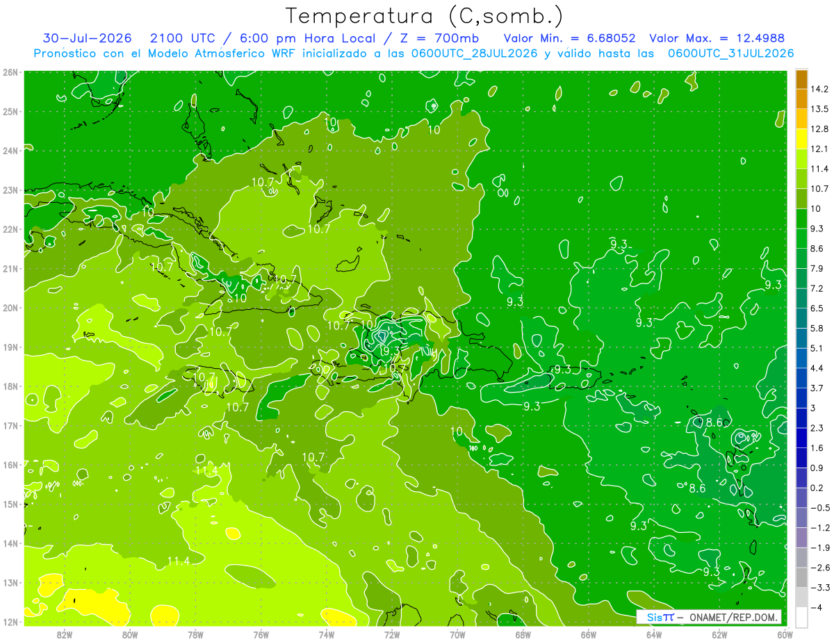Click the dark orange swatch above 14.2
This screenshot has height=644, width=834.
pos(801,79)
